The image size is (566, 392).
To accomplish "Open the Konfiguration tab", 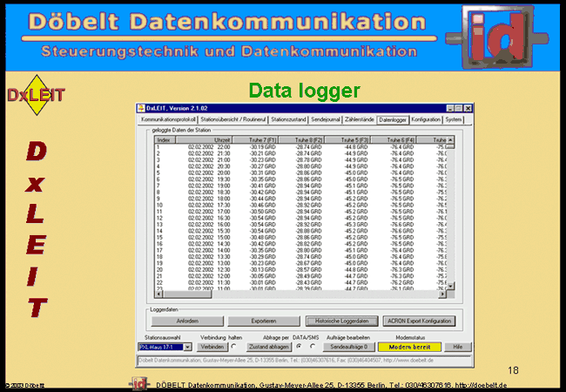I will tap(426, 119).
